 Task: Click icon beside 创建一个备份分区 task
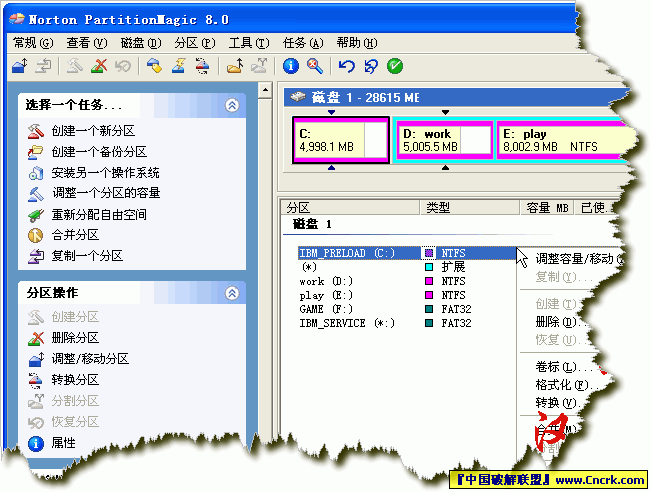36,152
